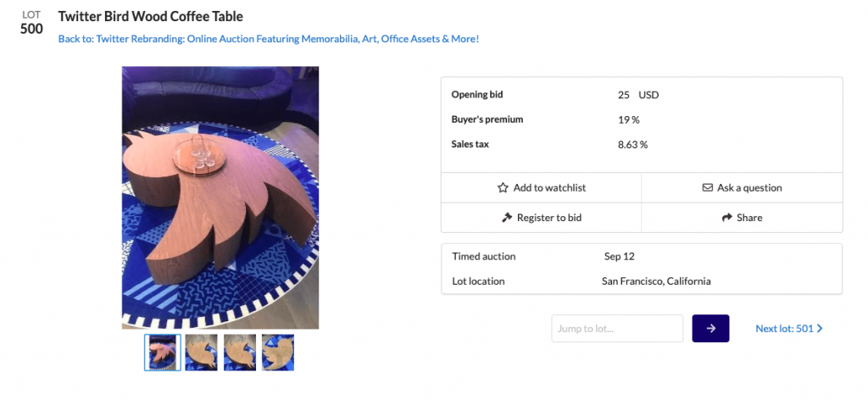Click the San Francisco, California location text
This screenshot has height=400, width=868.
pos(656,281)
